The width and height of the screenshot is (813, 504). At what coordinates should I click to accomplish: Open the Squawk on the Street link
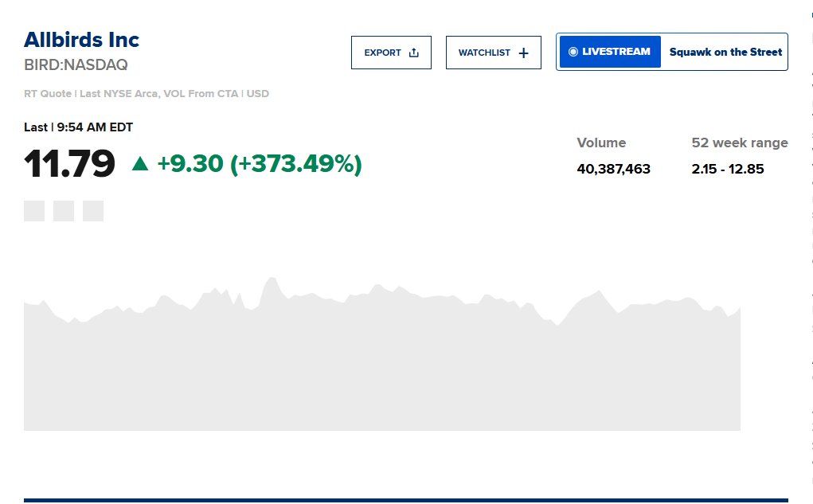click(x=725, y=52)
